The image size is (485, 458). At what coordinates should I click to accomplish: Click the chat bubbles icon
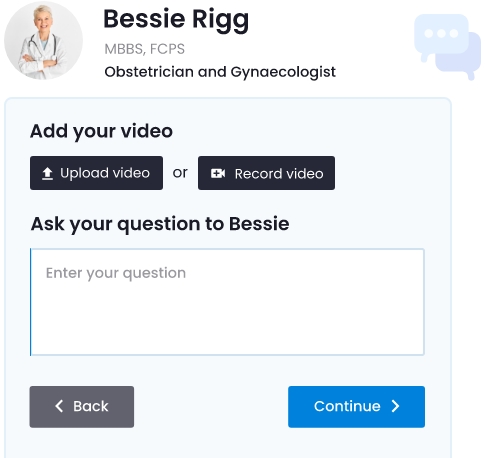click(x=447, y=46)
